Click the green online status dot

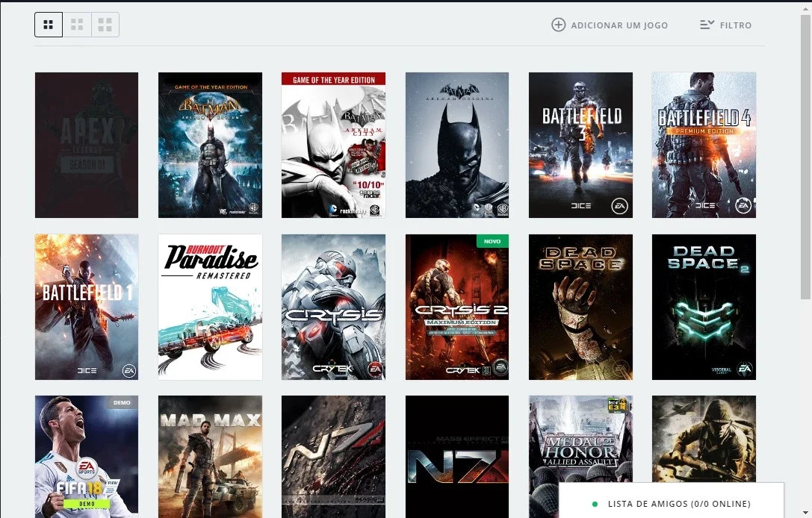pos(595,504)
